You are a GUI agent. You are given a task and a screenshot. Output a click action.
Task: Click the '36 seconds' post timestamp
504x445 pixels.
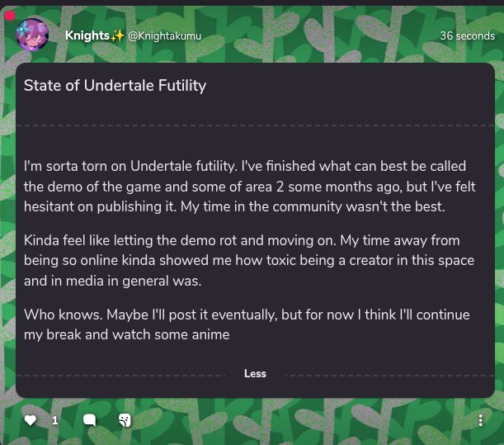pos(467,36)
